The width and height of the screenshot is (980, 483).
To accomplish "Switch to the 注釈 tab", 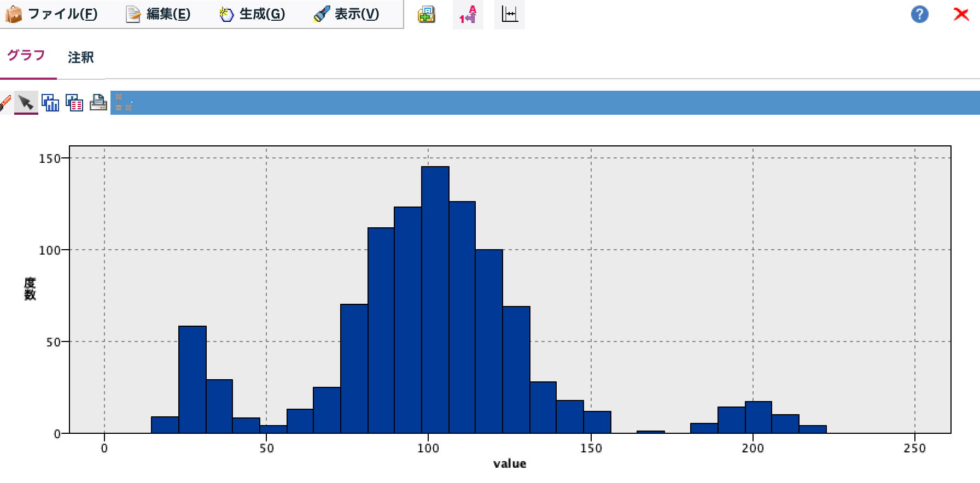I will point(81,57).
